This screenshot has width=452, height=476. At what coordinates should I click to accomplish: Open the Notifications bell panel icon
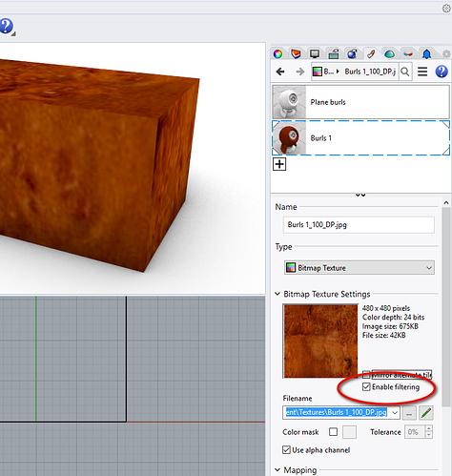[426, 54]
